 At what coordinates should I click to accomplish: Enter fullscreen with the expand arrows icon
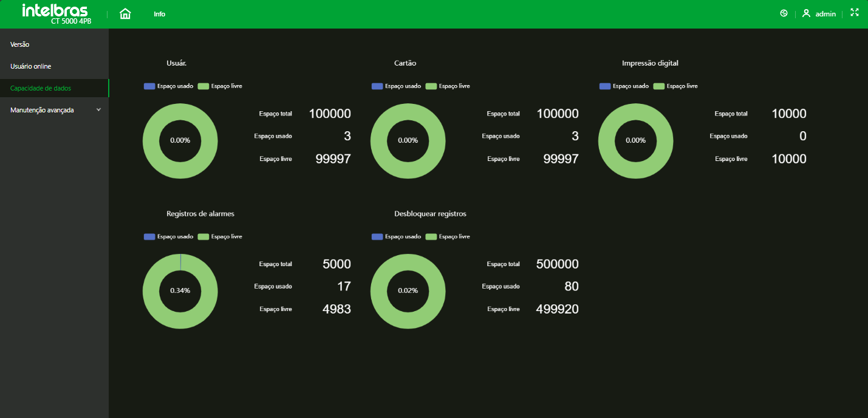click(x=855, y=13)
